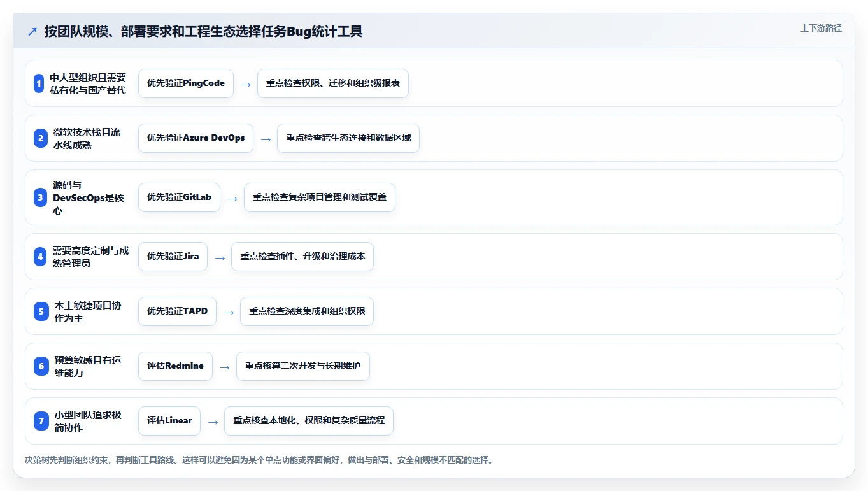This screenshot has height=491, width=868.
Task: Click the title 按团队规模、部署要求和工程生态选择任务Bug统计工具
Action: point(204,32)
